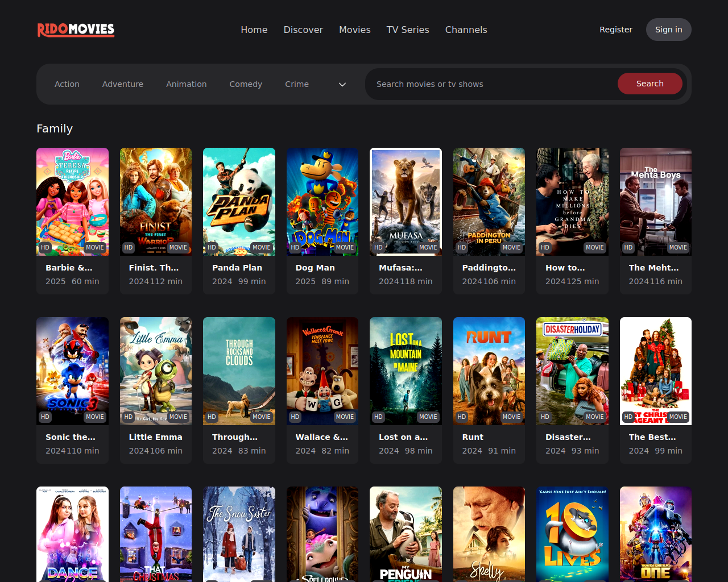The image size is (728, 582).
Task: Click the 'Runt' title text
Action: [473, 437]
